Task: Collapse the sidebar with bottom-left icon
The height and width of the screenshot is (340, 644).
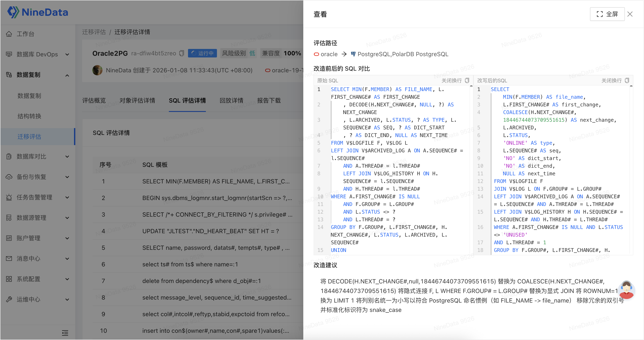Action: pos(65,333)
